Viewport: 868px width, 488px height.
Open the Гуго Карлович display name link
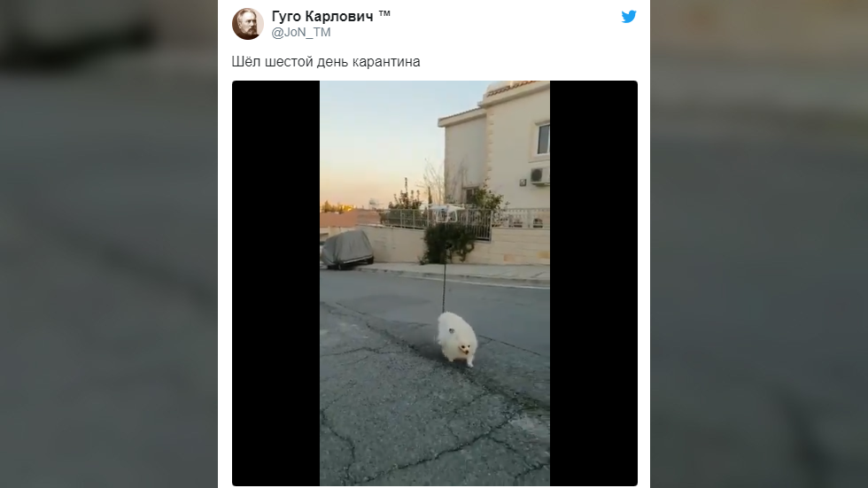click(322, 16)
